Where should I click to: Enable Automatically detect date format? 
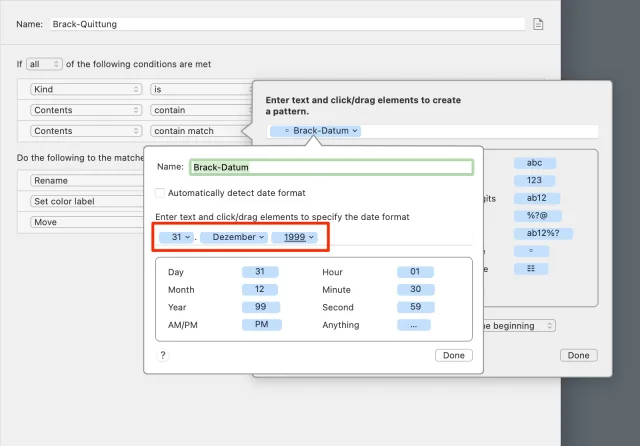[x=161, y=193]
